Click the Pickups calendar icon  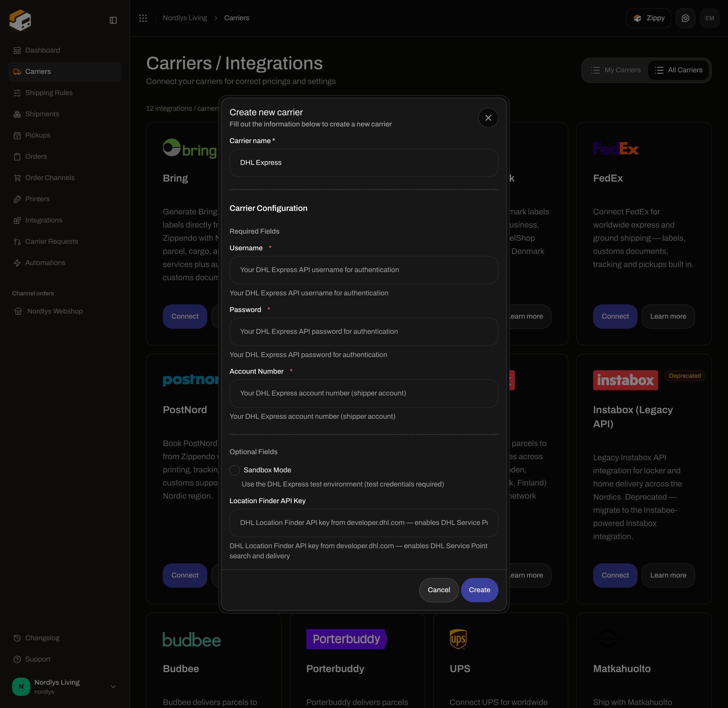tap(17, 135)
